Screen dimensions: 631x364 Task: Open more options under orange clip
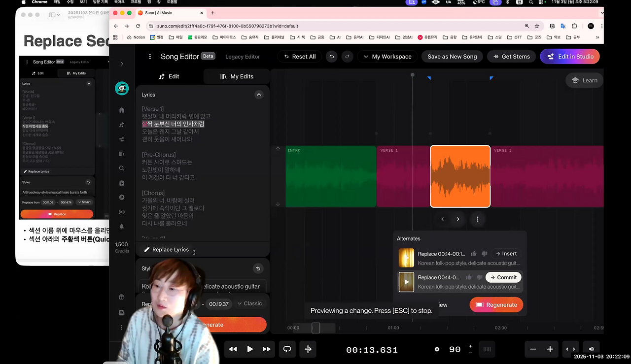pos(477,219)
